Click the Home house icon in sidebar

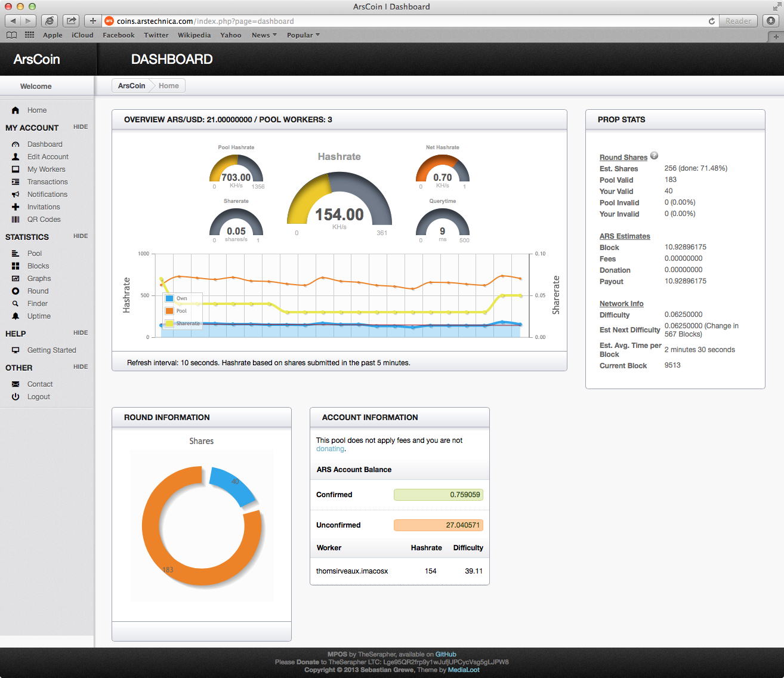16,110
